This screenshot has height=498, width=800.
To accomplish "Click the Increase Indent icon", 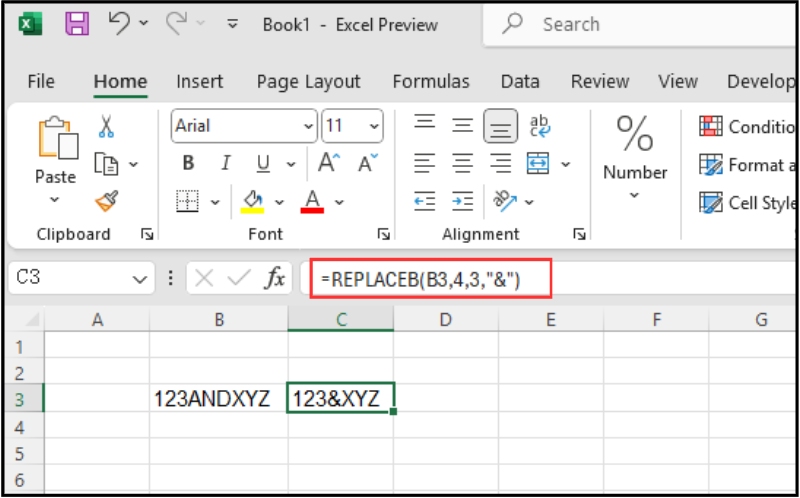I will (x=462, y=201).
